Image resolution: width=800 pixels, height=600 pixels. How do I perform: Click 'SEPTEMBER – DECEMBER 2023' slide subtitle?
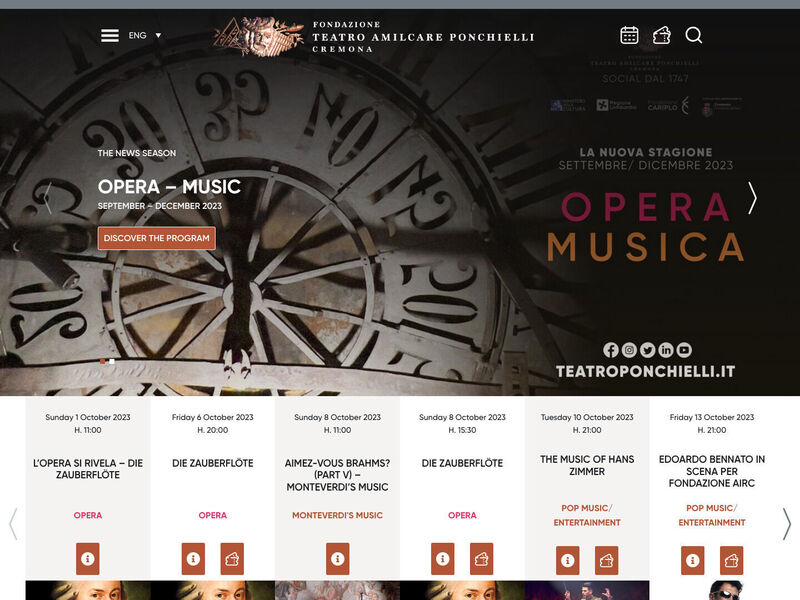(x=160, y=206)
